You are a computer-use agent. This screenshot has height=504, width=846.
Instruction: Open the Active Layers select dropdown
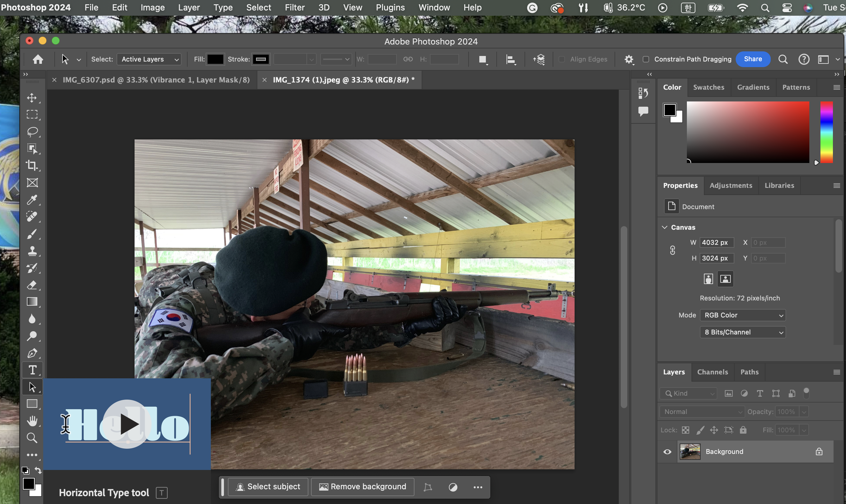[149, 59]
